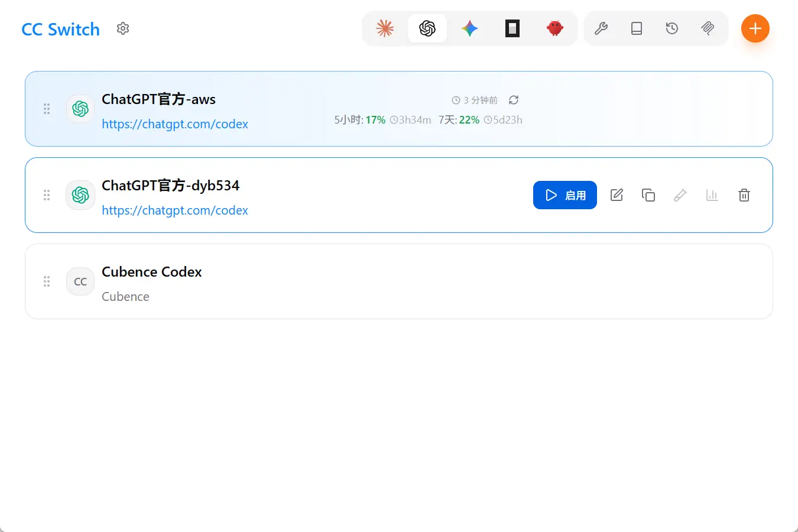
Task: Click the drag handle of Cubence Codex
Action: [x=47, y=281]
